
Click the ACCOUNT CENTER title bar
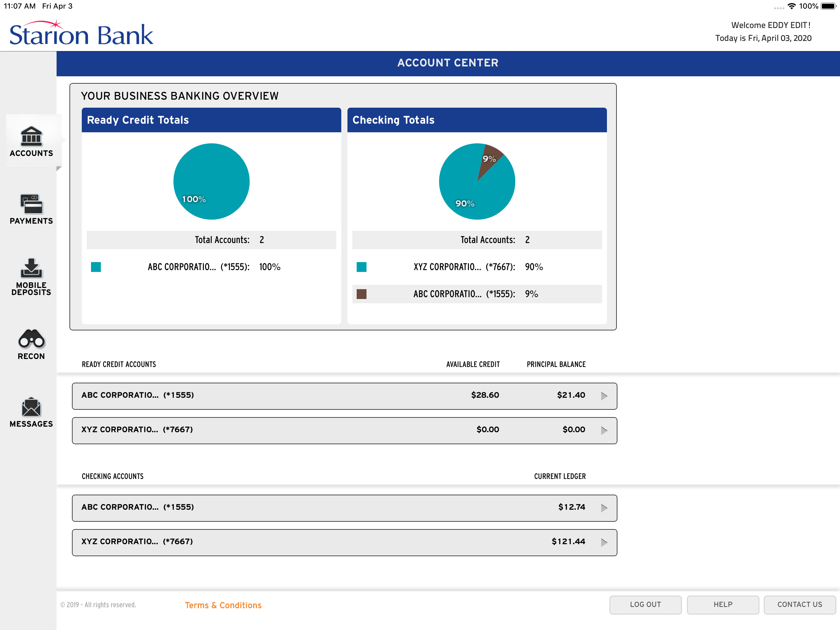[448, 63]
